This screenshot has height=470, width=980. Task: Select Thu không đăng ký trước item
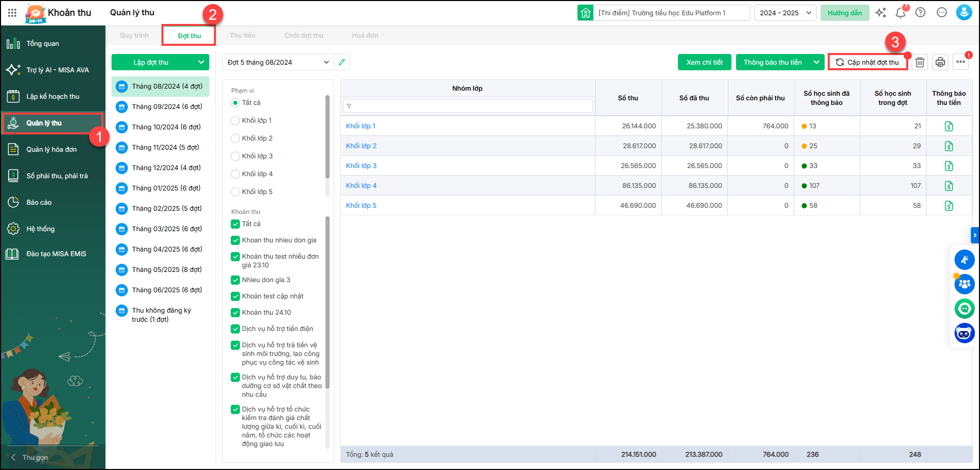160,315
